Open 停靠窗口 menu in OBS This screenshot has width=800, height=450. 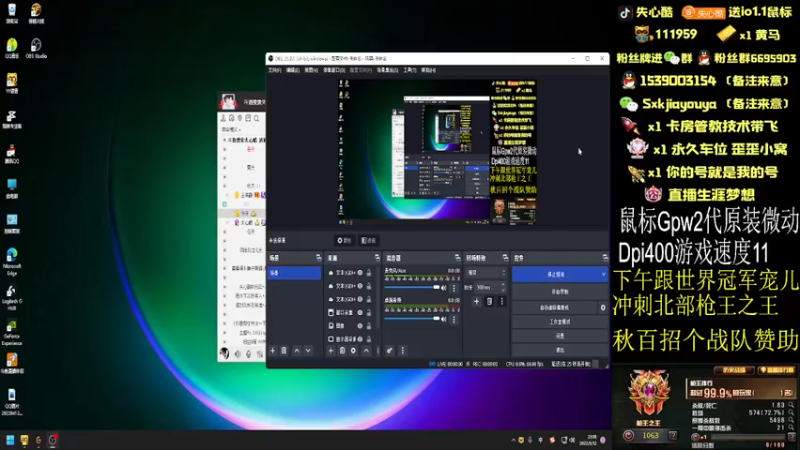tap(334, 70)
